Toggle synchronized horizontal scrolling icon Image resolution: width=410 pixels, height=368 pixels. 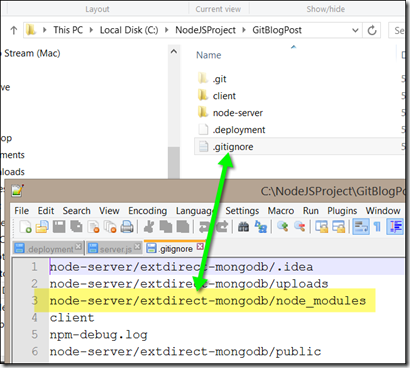339,227
